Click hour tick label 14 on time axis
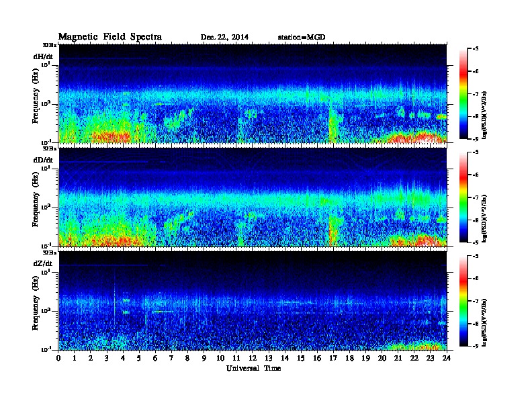Screen dimensions: 532x411 pos(285,358)
